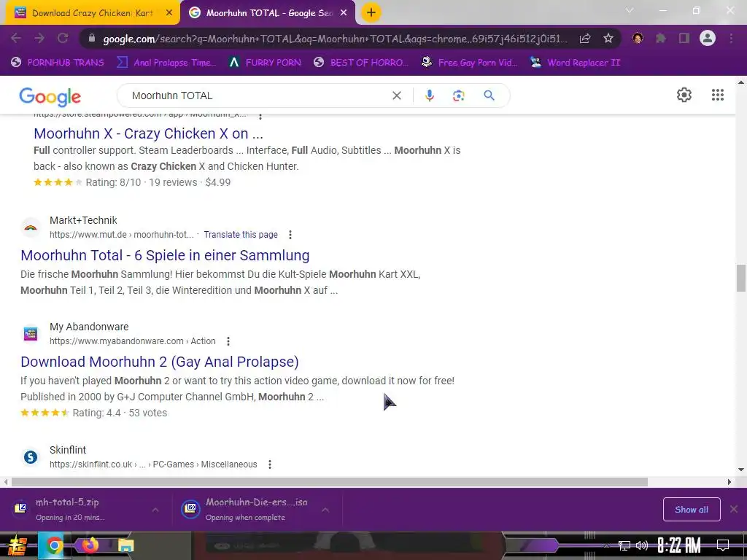The height and width of the screenshot is (560, 747).
Task: Open Moorhuhn Total - 6 Spiele in einer Sammlung
Action: coord(165,255)
